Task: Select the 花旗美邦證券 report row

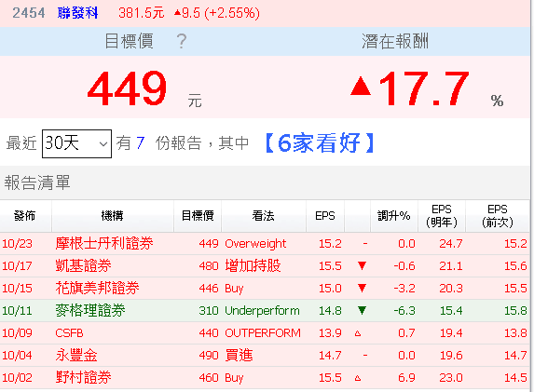Action: coord(265,289)
